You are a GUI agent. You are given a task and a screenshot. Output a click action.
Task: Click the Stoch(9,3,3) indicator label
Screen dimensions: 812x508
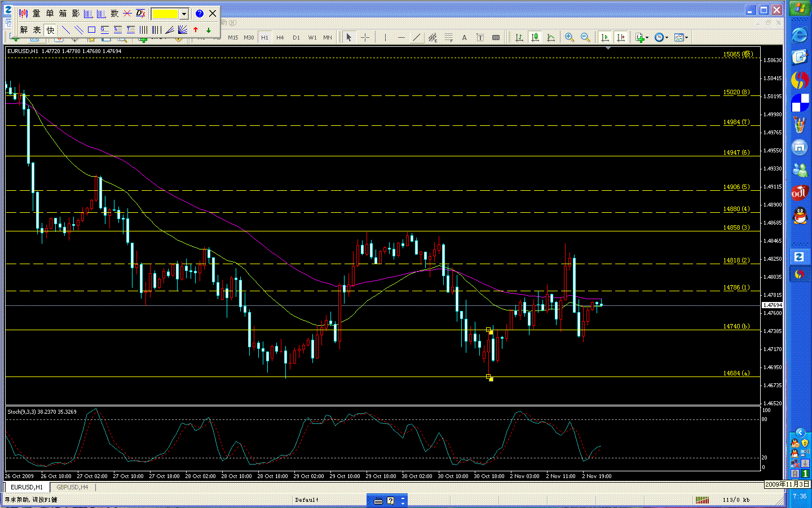[42, 411]
